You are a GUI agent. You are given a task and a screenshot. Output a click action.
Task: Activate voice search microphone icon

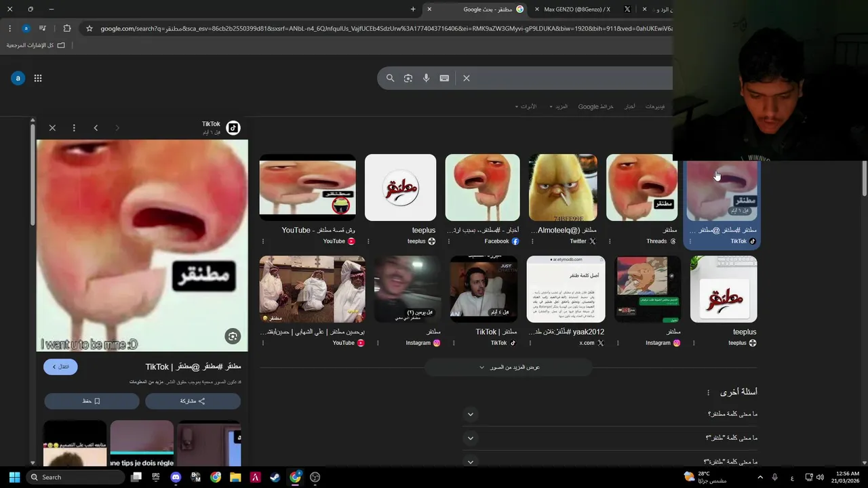(x=426, y=78)
